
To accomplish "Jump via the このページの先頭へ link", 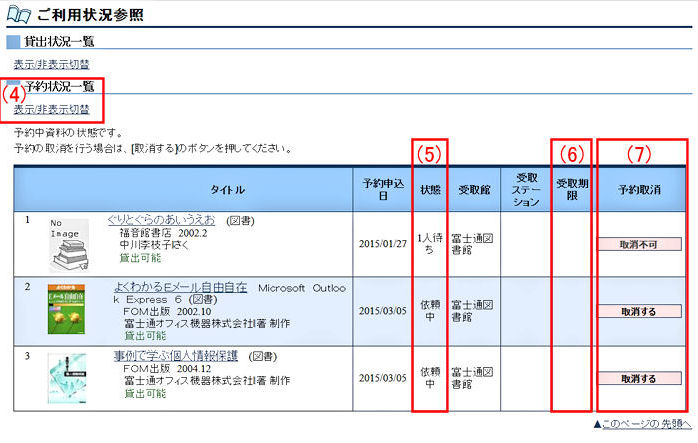I will pyautogui.click(x=647, y=424).
